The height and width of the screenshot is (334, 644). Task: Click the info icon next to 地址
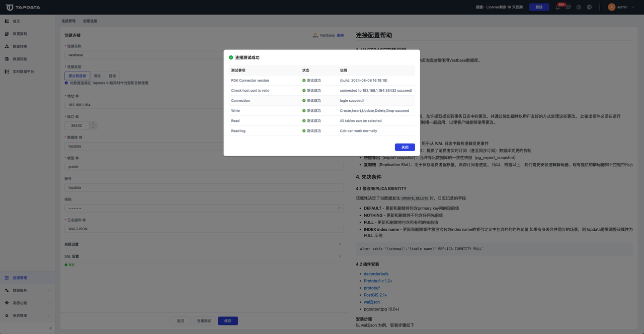(x=77, y=96)
